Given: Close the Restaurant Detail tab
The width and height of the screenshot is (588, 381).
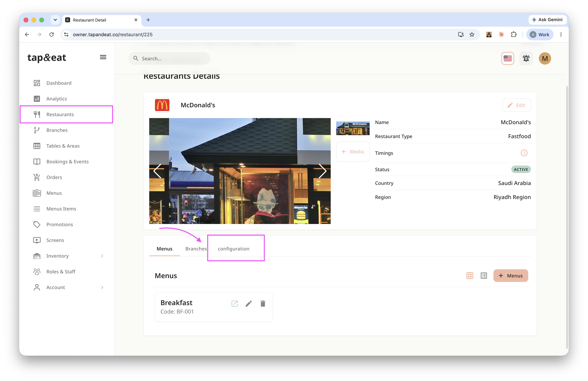Looking at the screenshot, I should pos(136,20).
